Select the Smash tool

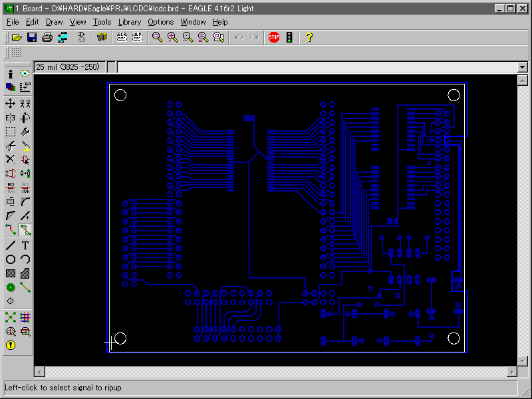coord(11,202)
